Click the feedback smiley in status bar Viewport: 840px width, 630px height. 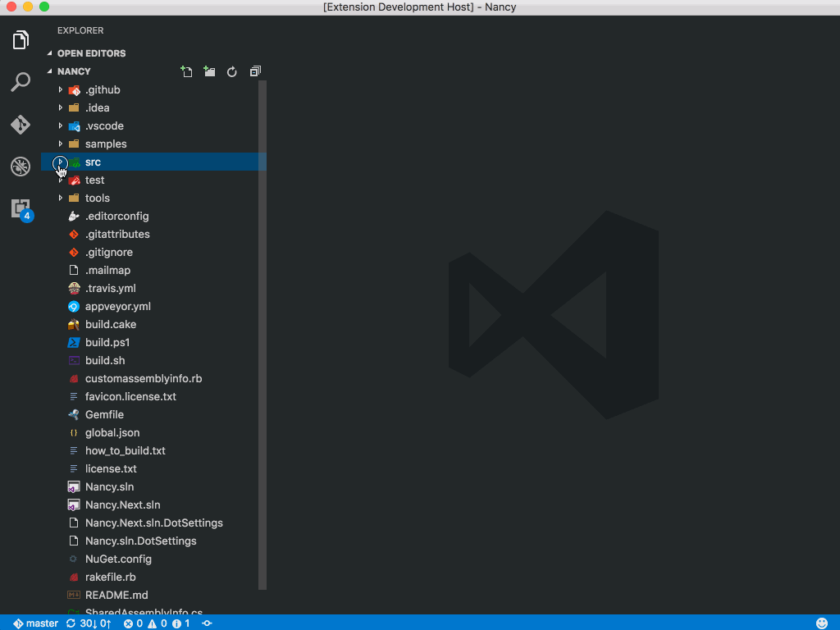point(822,623)
